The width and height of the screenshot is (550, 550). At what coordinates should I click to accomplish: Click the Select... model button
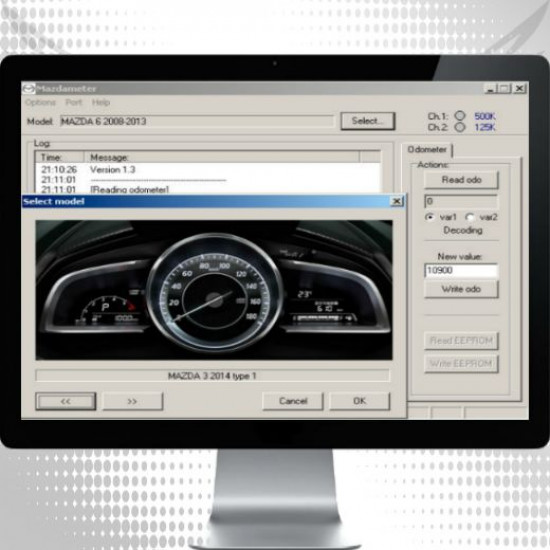(x=368, y=121)
